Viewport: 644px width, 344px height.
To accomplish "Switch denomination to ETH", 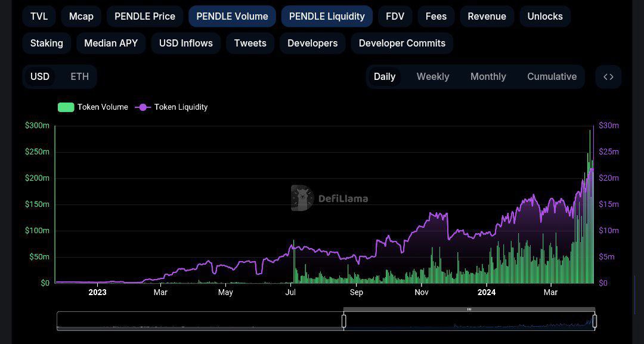I will 80,77.
